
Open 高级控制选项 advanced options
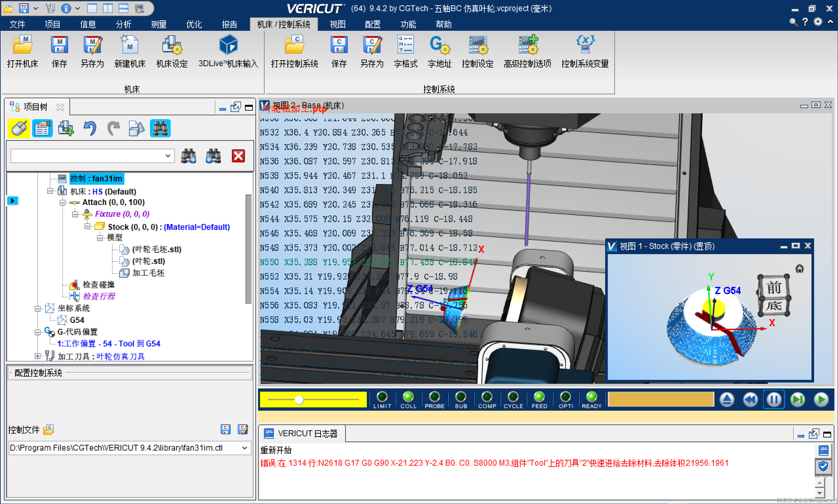coord(527,51)
